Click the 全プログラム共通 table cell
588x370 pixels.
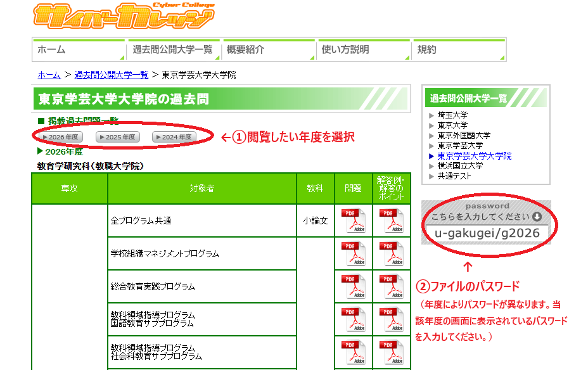202,220
